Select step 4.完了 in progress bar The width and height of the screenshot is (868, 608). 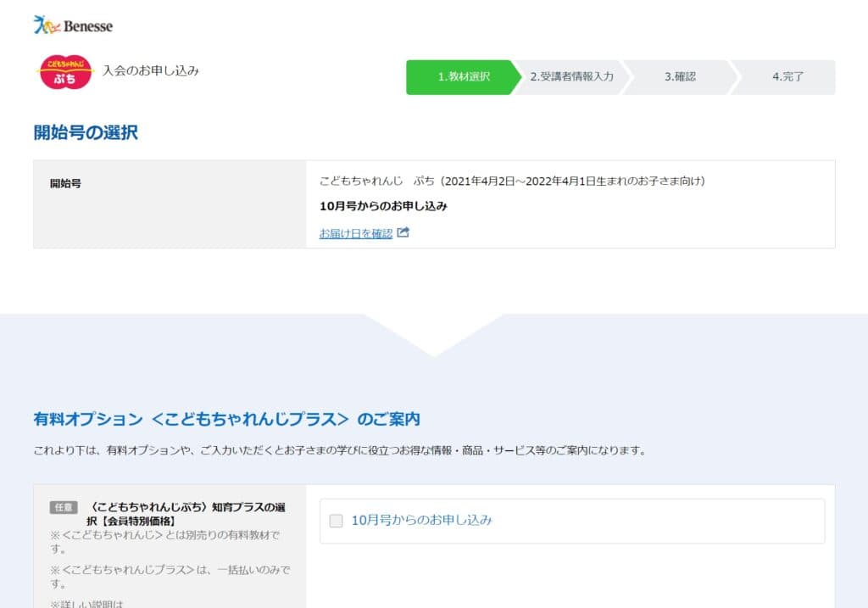click(787, 77)
